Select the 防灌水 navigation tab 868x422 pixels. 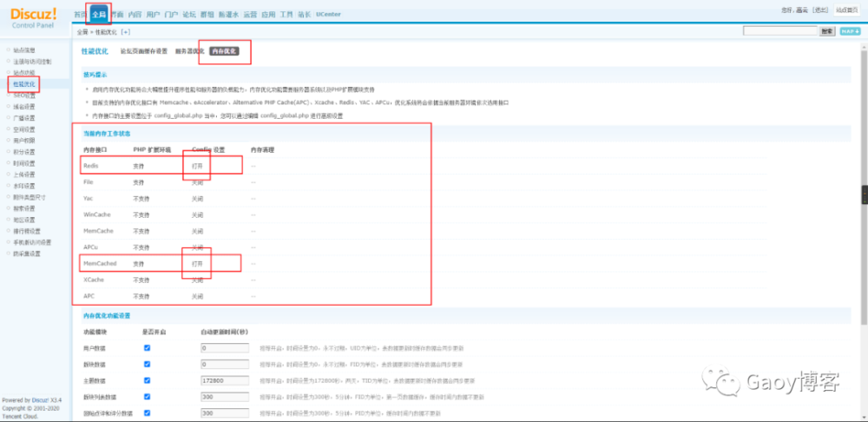coord(228,15)
